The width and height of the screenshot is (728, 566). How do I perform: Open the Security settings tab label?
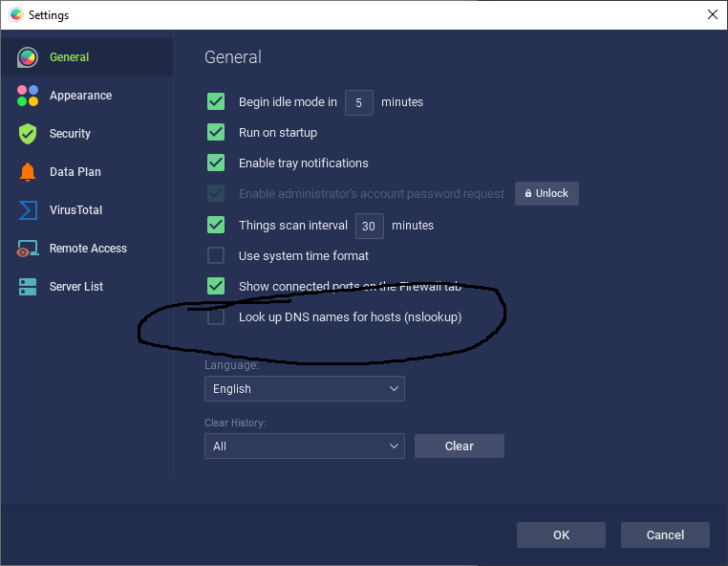point(70,134)
